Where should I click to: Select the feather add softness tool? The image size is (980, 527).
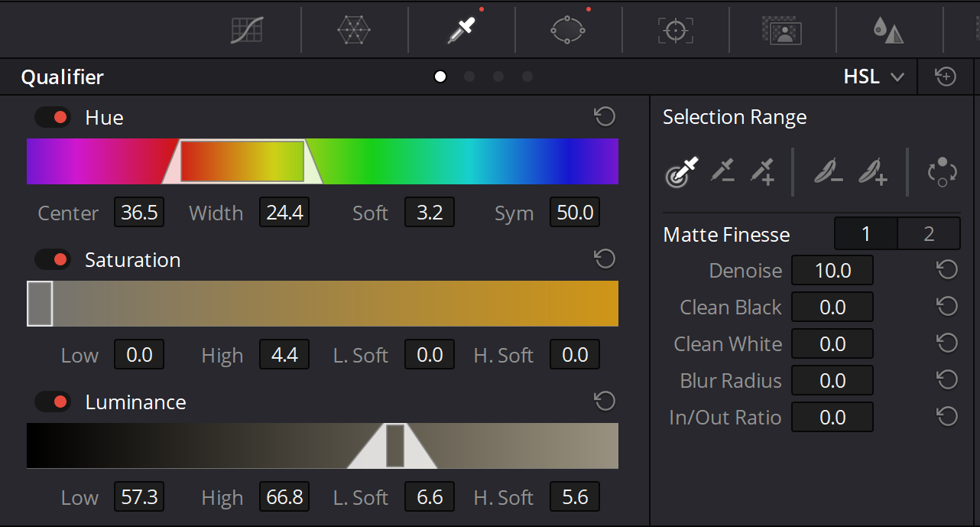[872, 171]
